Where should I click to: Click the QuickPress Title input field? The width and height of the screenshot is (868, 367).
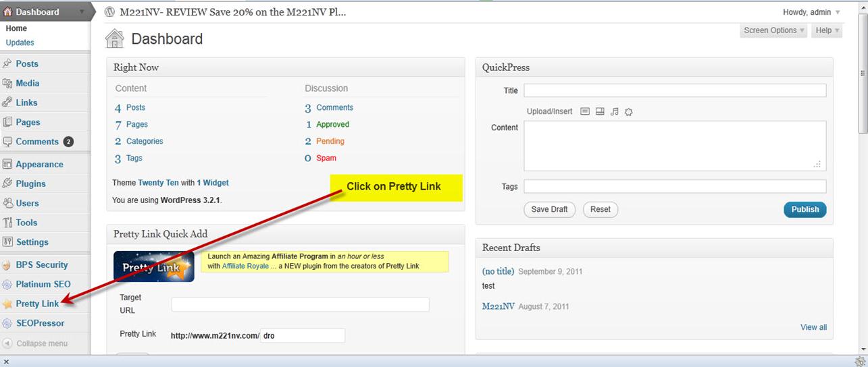[675, 90]
